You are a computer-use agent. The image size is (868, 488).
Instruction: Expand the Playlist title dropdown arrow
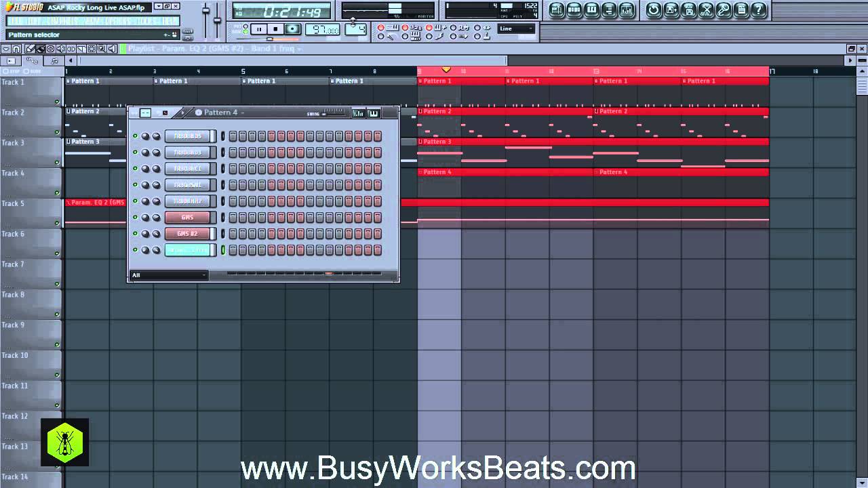pyautogui.click(x=299, y=49)
